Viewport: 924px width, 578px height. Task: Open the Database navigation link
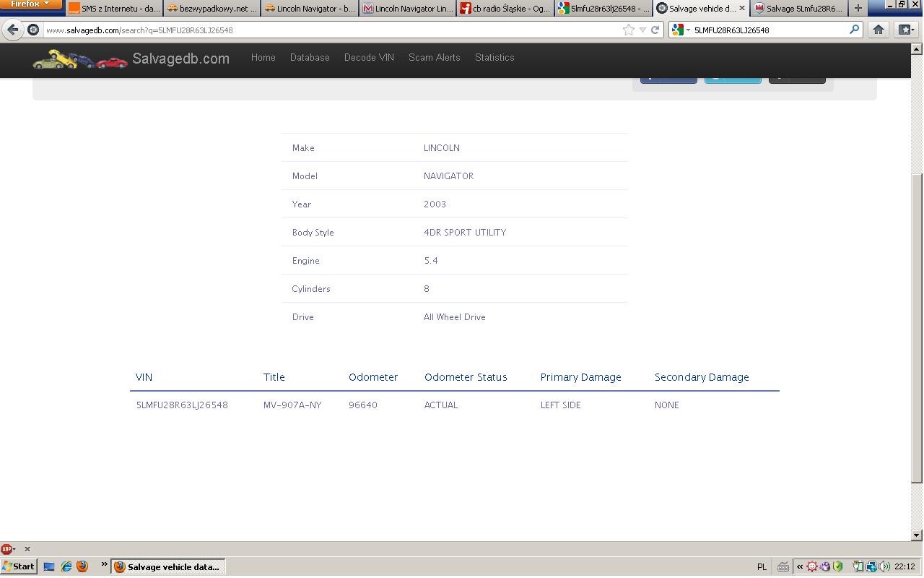pos(310,58)
